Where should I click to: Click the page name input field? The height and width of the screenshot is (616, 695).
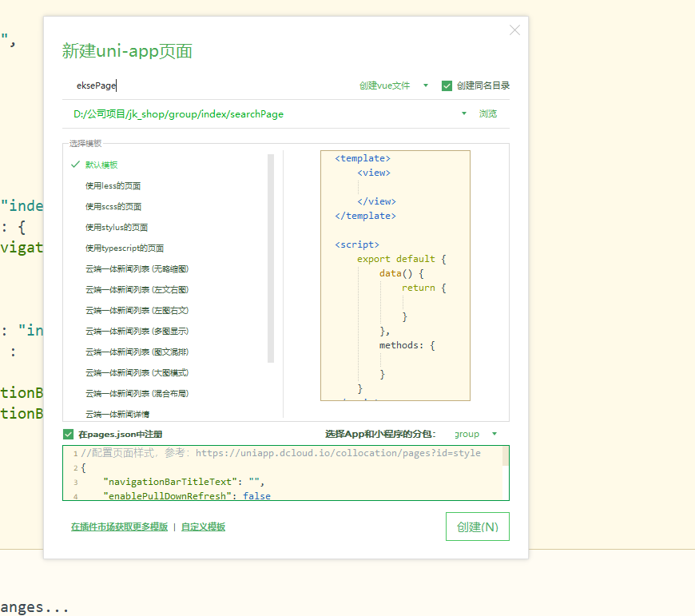208,85
